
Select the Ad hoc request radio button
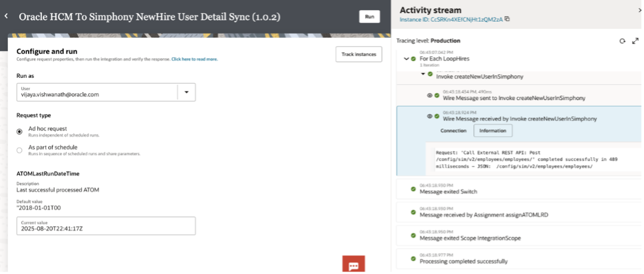[19, 132]
